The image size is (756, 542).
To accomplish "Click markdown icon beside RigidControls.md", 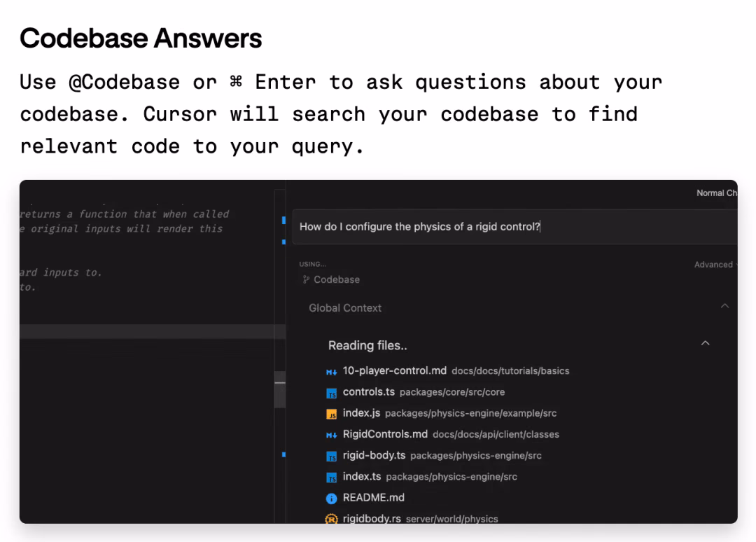I will click(331, 436).
